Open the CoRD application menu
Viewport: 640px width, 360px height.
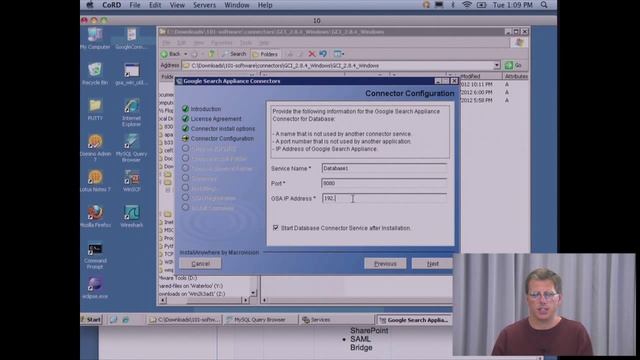click(x=111, y=5)
